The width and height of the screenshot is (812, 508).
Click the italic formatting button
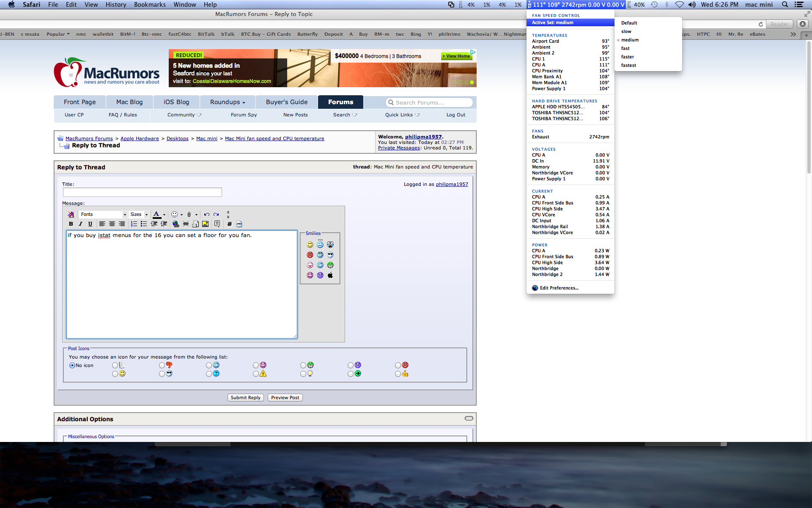[x=80, y=224]
